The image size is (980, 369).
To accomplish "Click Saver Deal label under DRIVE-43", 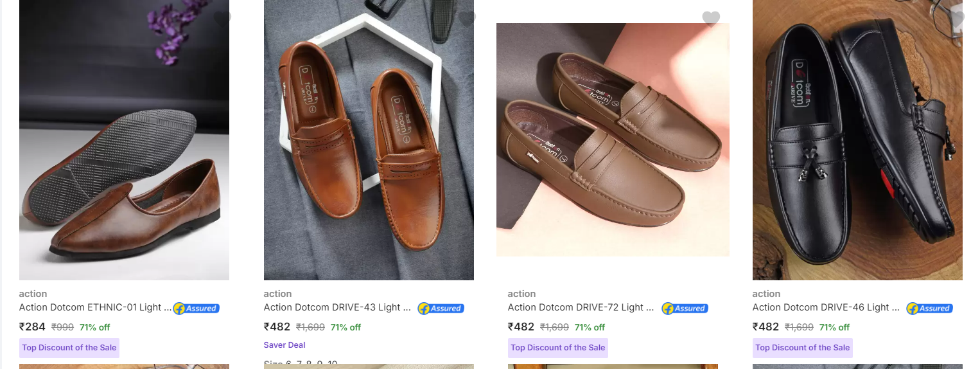I will click(x=284, y=345).
